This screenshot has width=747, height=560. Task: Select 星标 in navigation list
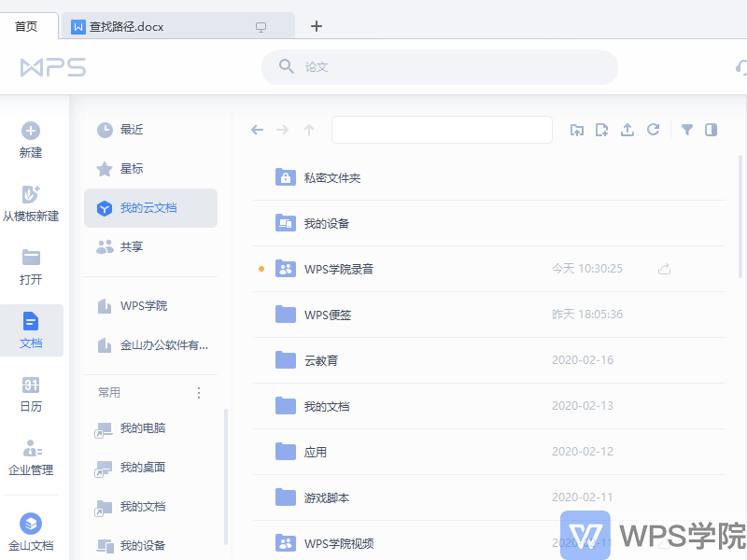(150, 169)
